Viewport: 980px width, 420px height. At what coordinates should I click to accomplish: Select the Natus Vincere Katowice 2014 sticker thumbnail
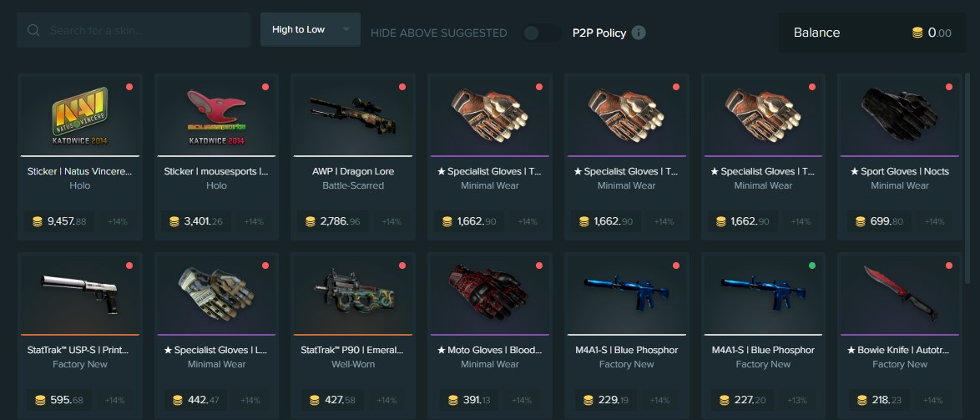pos(80,115)
